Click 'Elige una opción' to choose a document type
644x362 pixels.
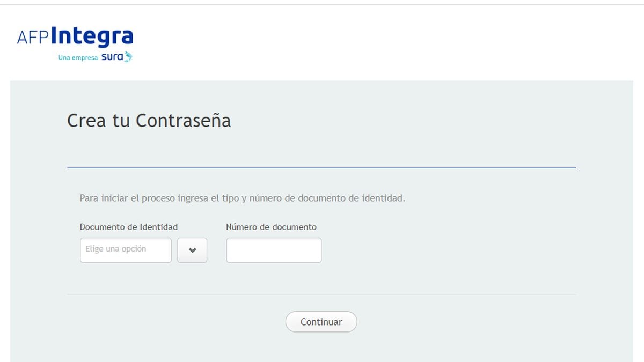click(126, 250)
